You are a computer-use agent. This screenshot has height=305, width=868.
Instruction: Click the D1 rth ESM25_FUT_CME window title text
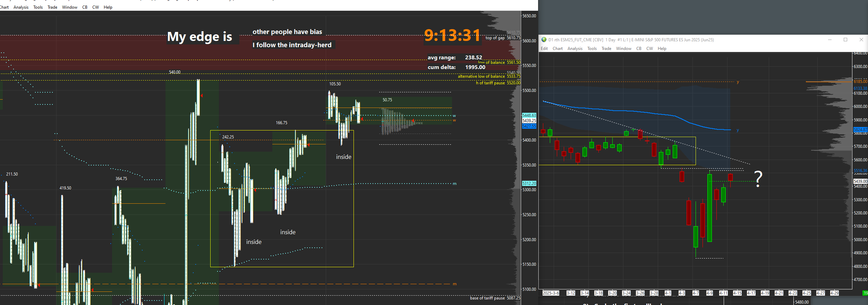coord(631,40)
